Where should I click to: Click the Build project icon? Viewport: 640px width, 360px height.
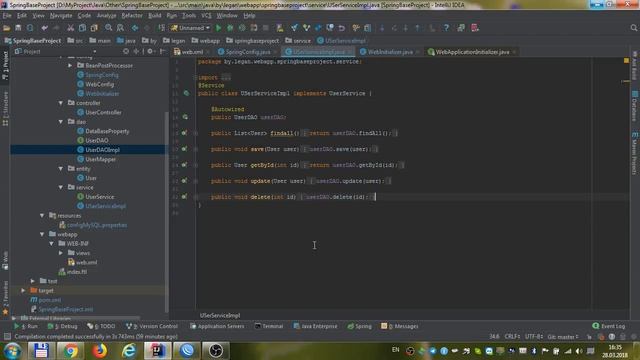tap(162, 28)
